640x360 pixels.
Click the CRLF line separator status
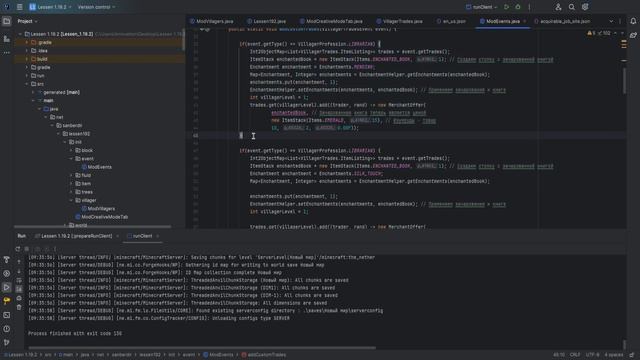click(575, 355)
